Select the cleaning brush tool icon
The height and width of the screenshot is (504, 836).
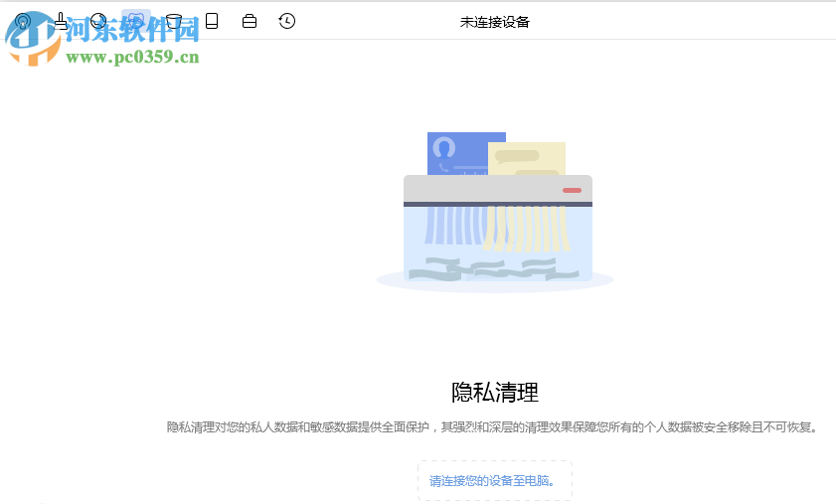point(61,21)
